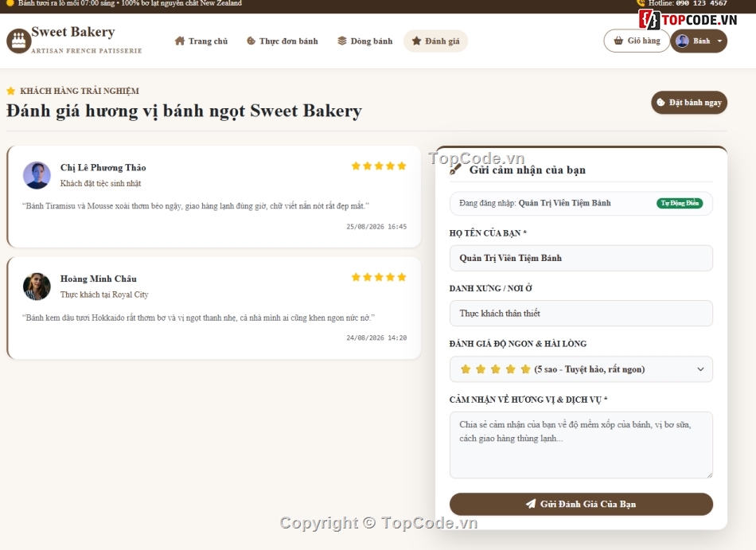This screenshot has height=550, width=756.
Task: Click the reviewer name Hoàng Minh Châu
Action: click(x=99, y=279)
